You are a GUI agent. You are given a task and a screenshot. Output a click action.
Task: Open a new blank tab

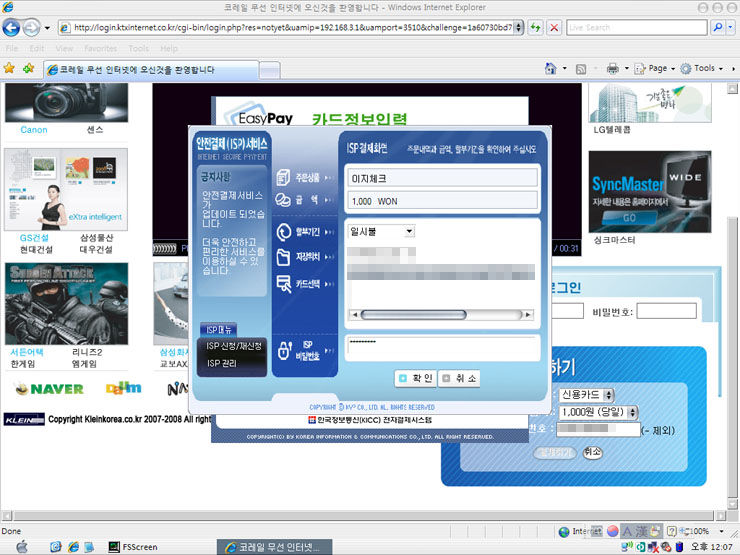point(270,71)
